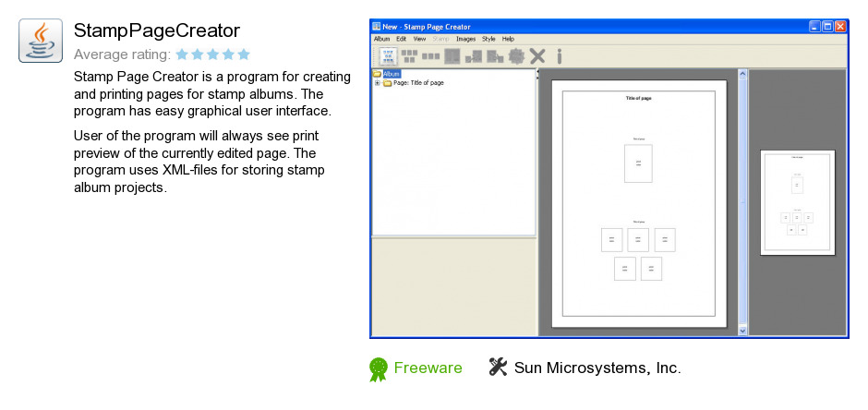Click the small page thumbnail on the right
868x410 pixels.
(x=798, y=202)
